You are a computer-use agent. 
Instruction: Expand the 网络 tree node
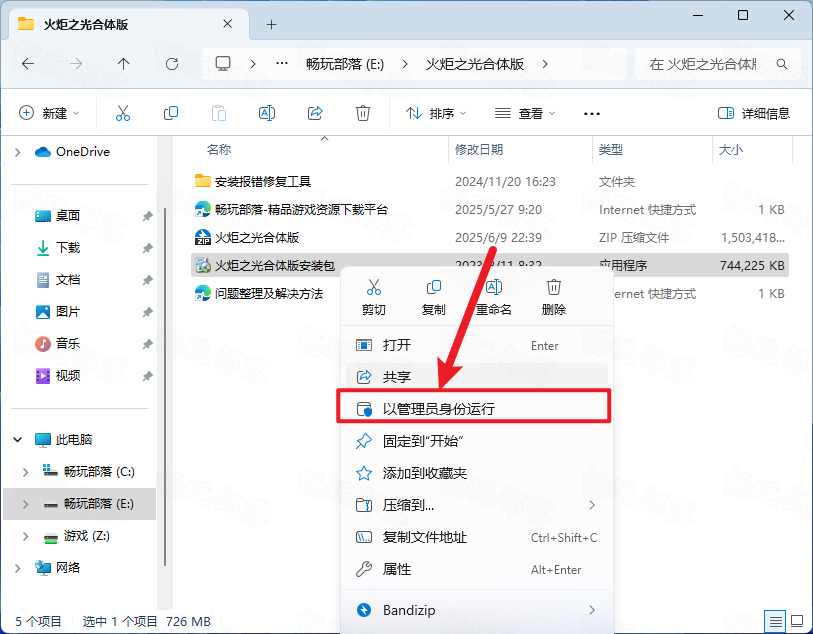point(18,568)
